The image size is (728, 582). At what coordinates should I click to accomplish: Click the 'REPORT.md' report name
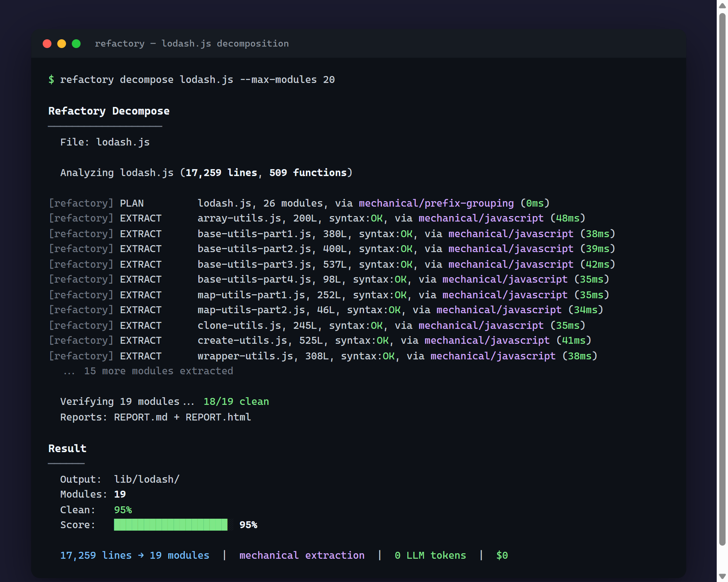(141, 417)
